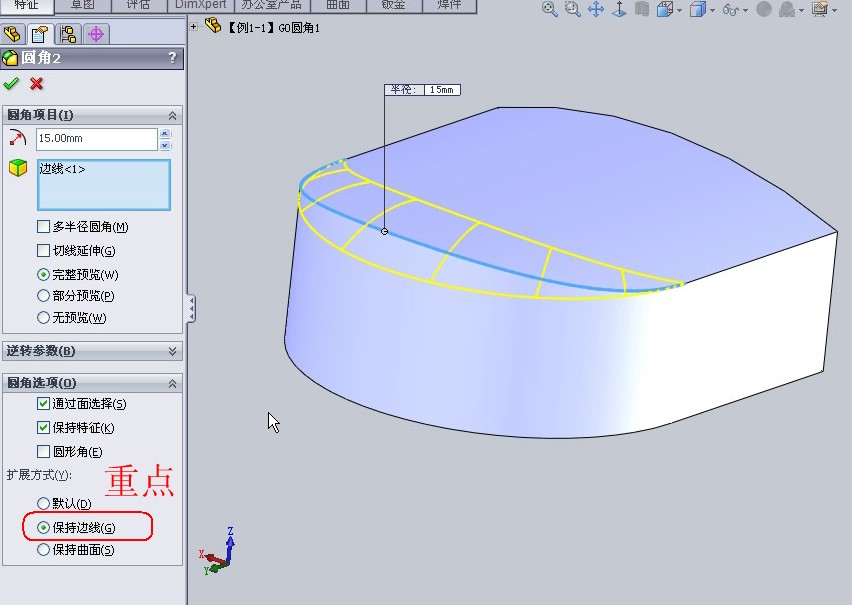Click the greyed Section View icon
This screenshot has width=852, height=605.
tap(642, 9)
